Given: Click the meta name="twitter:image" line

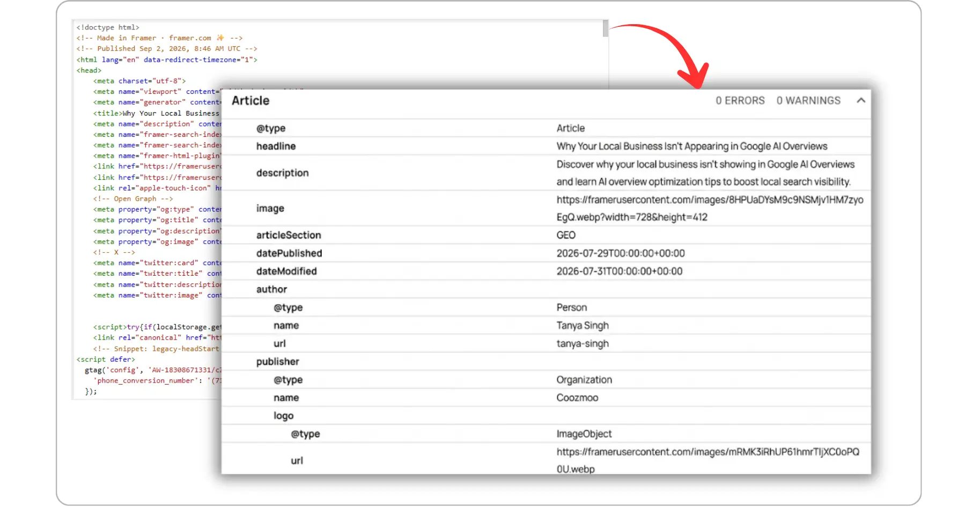Looking at the screenshot, I should [x=157, y=295].
